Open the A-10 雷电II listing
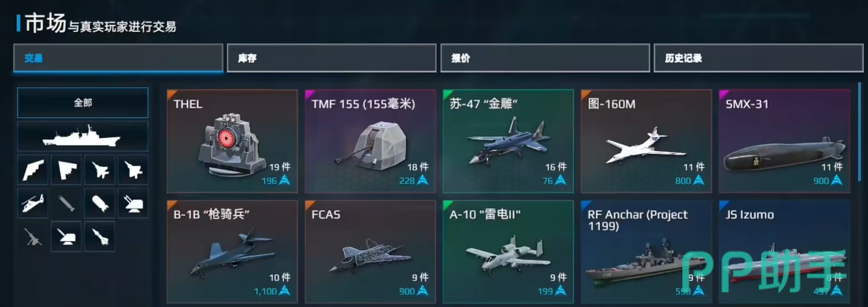The height and width of the screenshot is (307, 868). [x=508, y=251]
